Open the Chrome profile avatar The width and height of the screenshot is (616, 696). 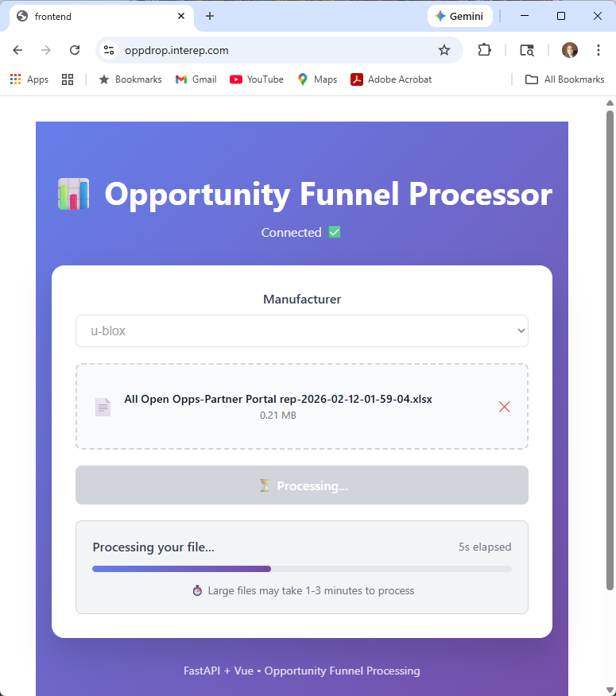(570, 50)
